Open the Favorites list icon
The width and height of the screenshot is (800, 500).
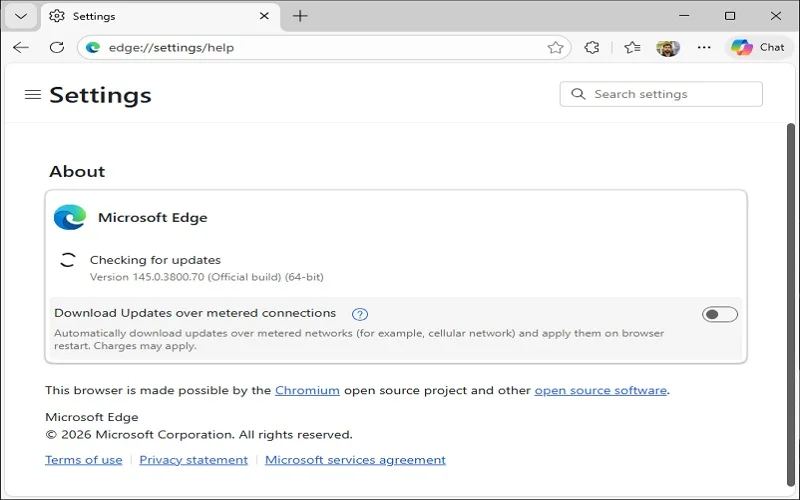(632, 47)
